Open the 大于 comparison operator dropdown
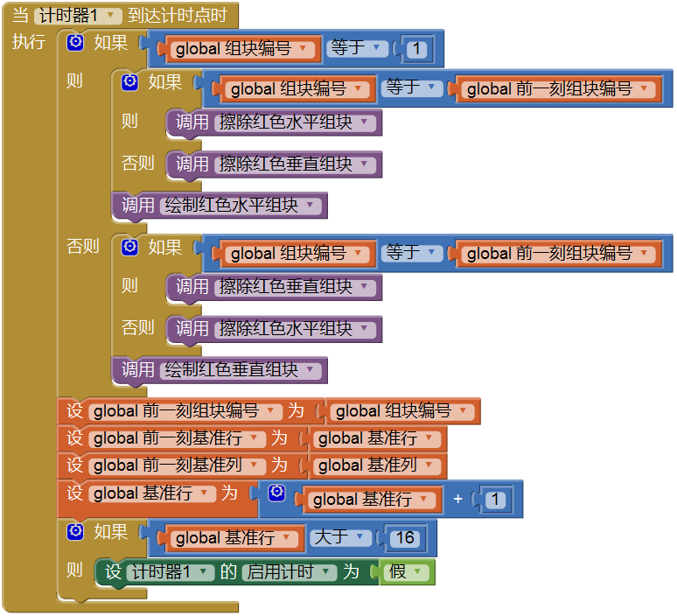 pyautogui.click(x=341, y=537)
